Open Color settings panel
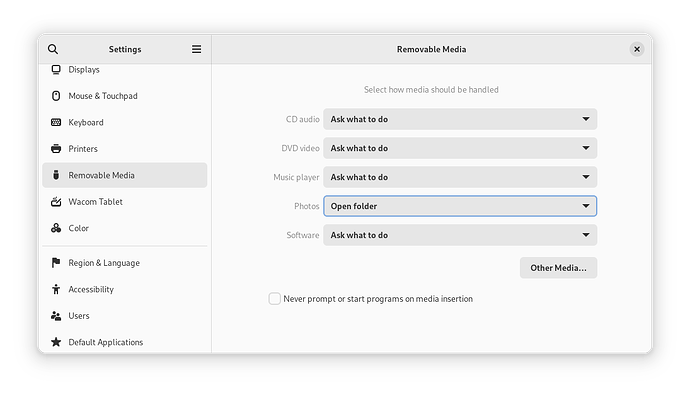This screenshot has height=395, width=690. (125, 228)
